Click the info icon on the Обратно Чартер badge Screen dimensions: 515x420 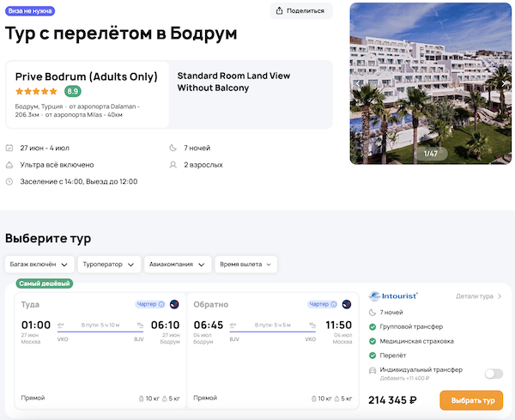click(334, 304)
